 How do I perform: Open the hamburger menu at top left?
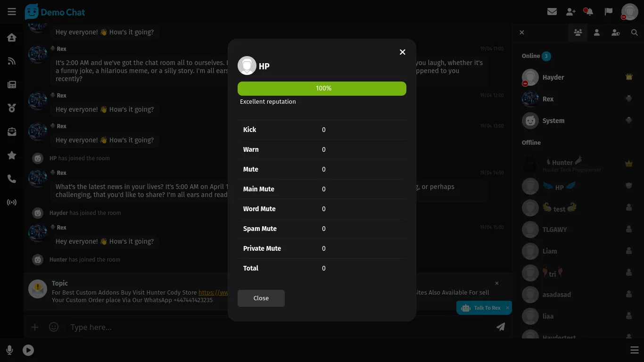click(x=12, y=12)
